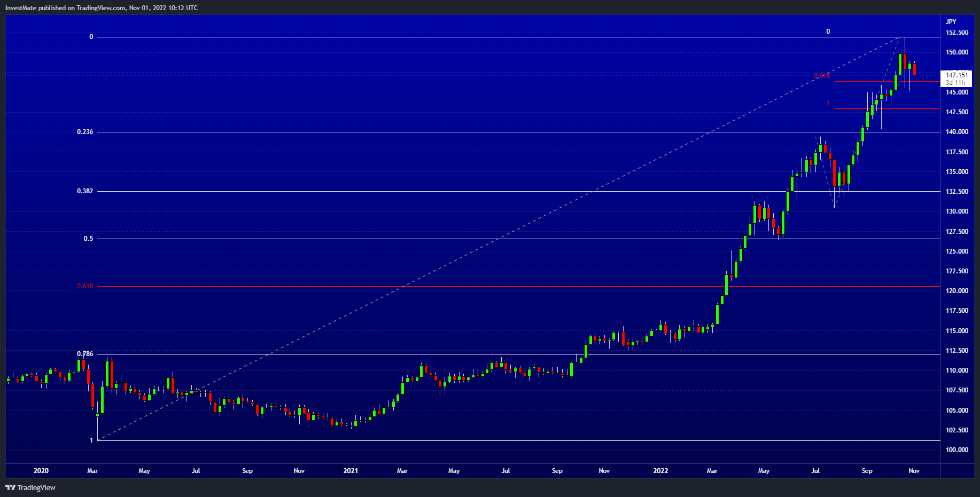The height and width of the screenshot is (497, 980).
Task: Click the 110.000 price axis label
Action: [956, 370]
